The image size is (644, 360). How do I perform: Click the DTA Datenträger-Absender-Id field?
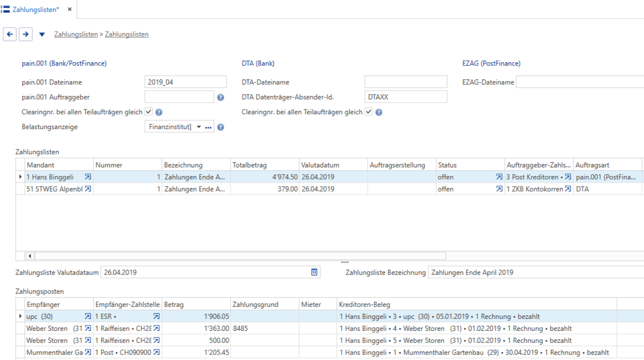click(406, 97)
